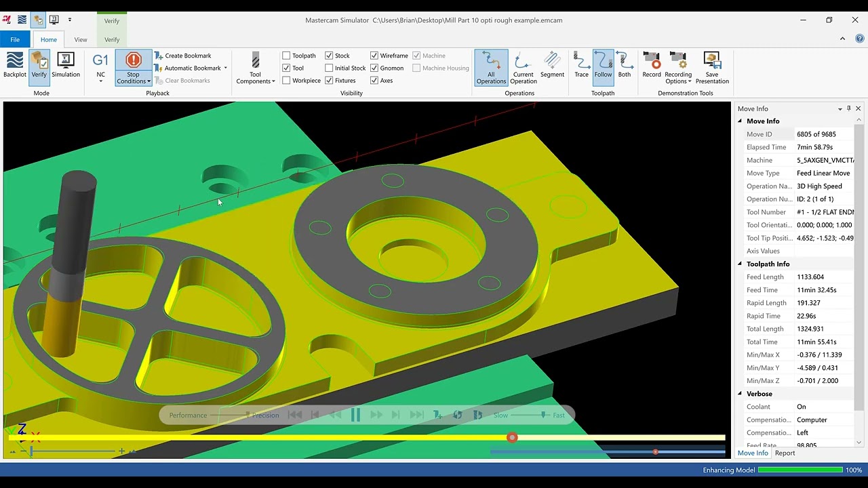Adjust the Performance-Precision slider
This screenshot has height=488, width=868.
[x=247, y=415]
